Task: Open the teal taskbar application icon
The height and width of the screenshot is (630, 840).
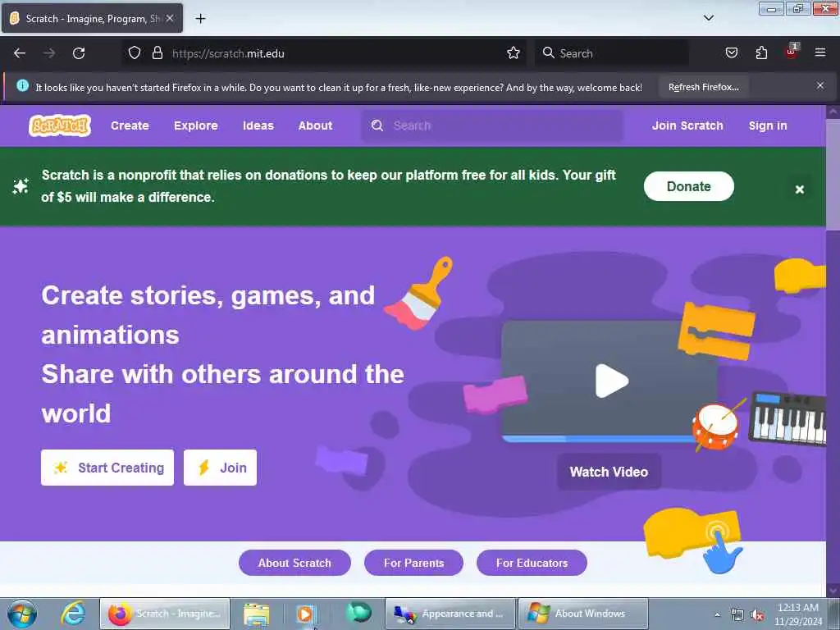Action: pyautogui.click(x=358, y=613)
